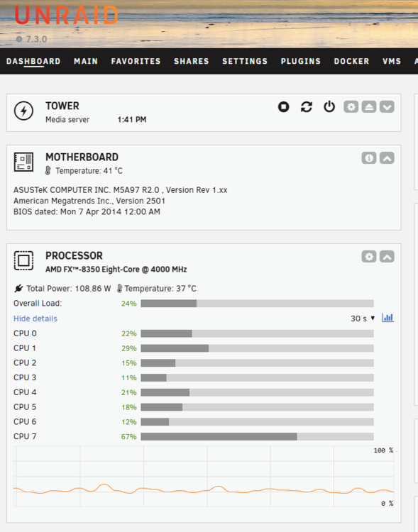Open the Settings tab
418x532 pixels.
tap(245, 62)
